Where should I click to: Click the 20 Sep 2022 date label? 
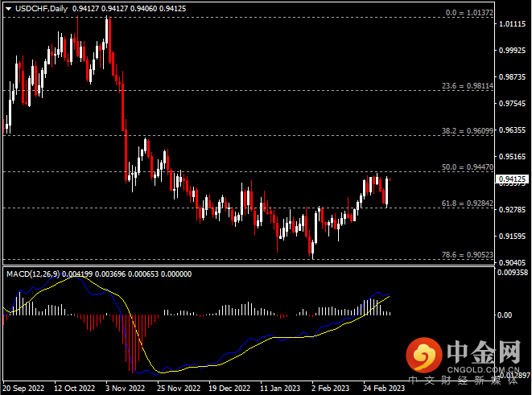click(x=23, y=389)
